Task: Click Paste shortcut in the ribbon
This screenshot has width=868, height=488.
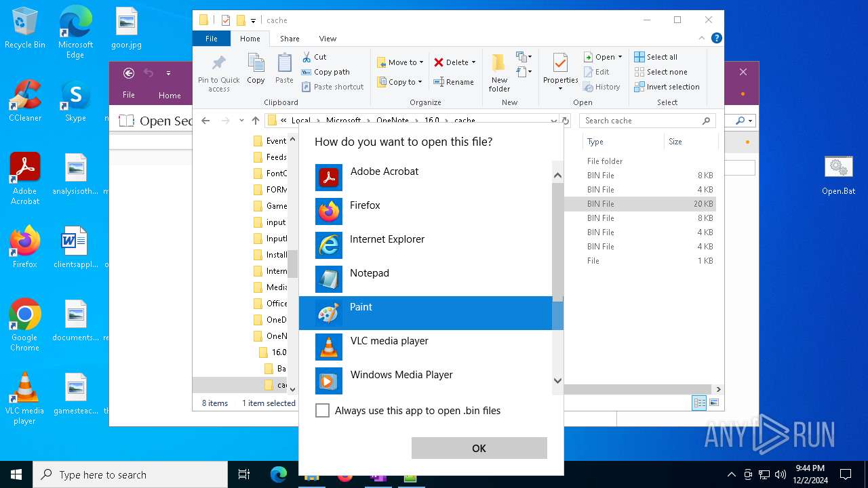Action: (332, 87)
